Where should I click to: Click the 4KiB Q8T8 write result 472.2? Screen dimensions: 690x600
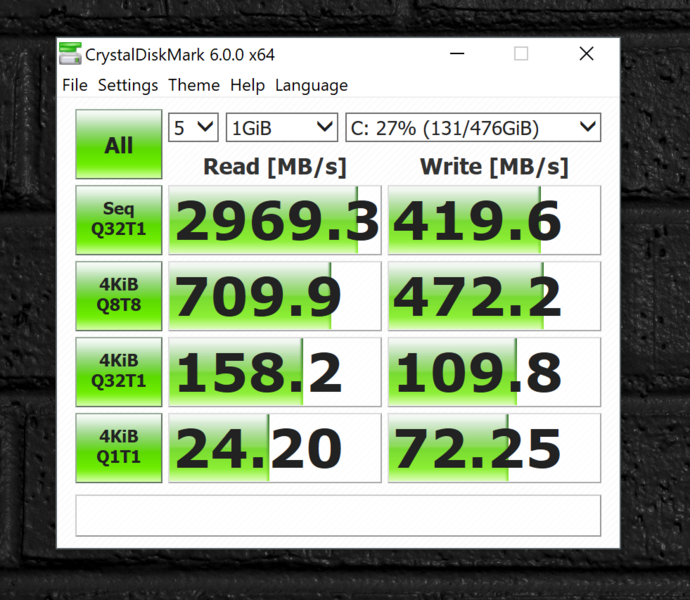pyautogui.click(x=494, y=296)
